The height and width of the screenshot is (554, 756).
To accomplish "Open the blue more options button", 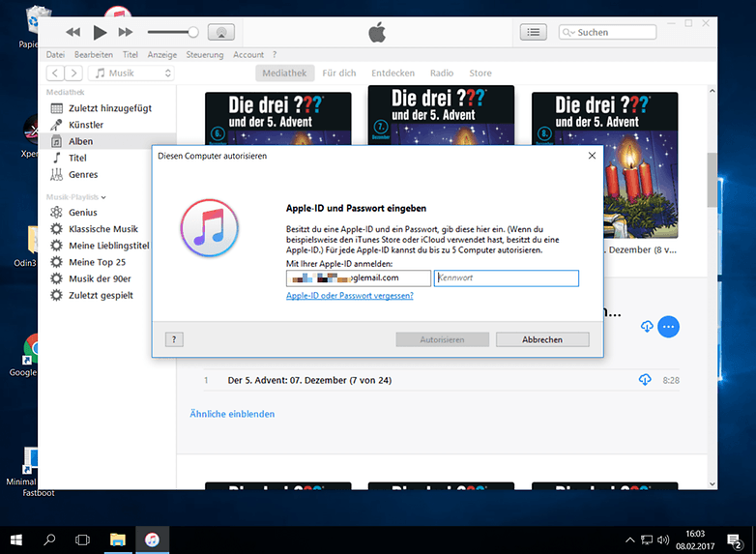I will (x=668, y=327).
